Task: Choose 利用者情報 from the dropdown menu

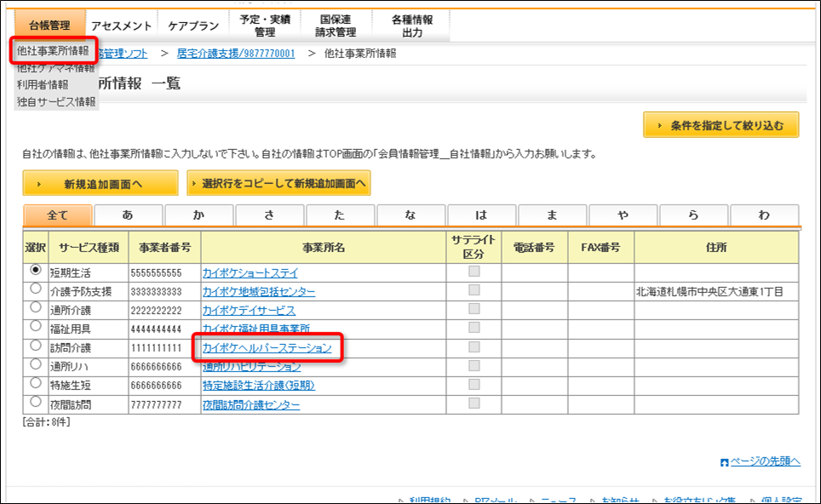Action: pyautogui.click(x=43, y=85)
